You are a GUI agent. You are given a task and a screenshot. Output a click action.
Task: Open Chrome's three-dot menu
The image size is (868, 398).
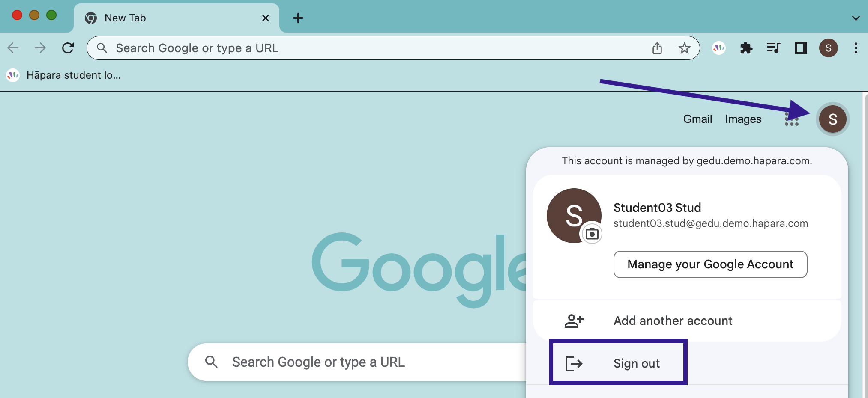pyautogui.click(x=856, y=48)
